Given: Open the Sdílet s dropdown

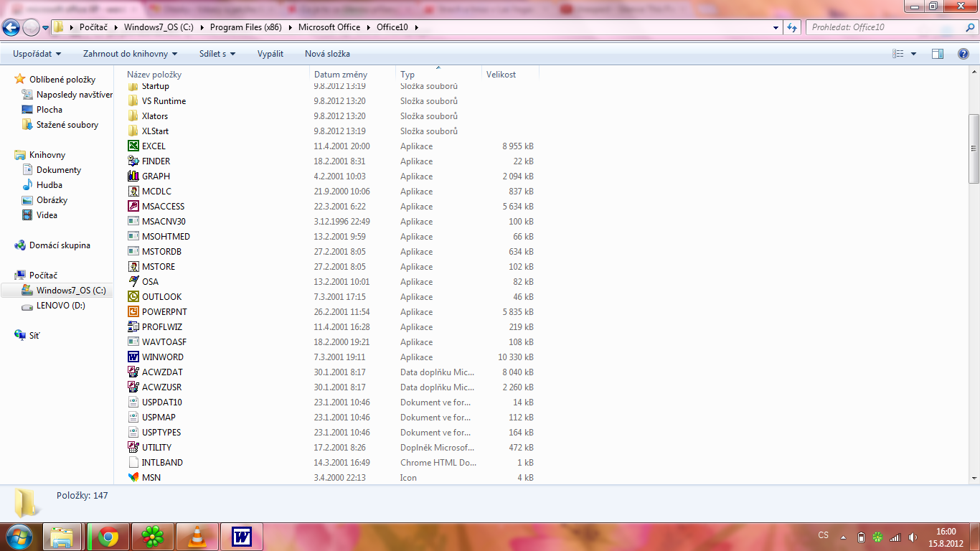Looking at the screenshot, I should (217, 54).
